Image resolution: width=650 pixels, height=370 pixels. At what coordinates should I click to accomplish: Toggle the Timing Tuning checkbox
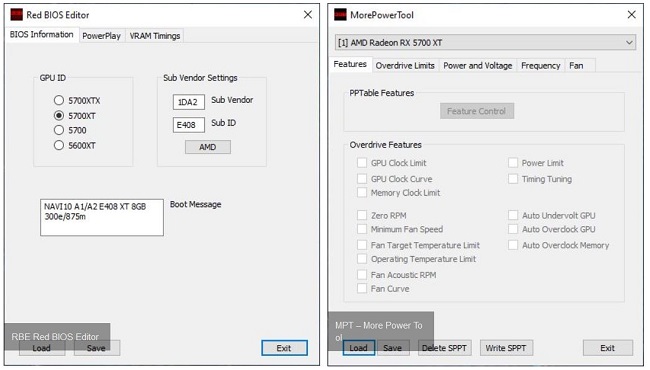[x=513, y=179]
